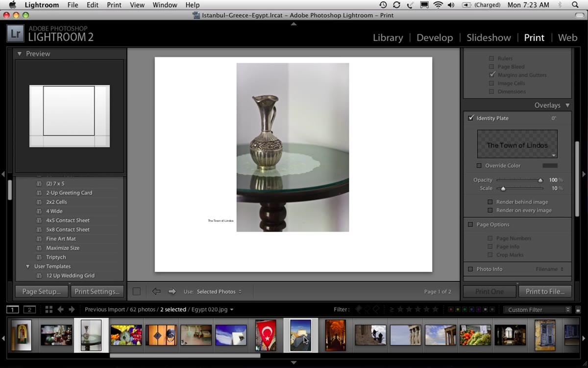Enable Photo Info checkbox

470,269
